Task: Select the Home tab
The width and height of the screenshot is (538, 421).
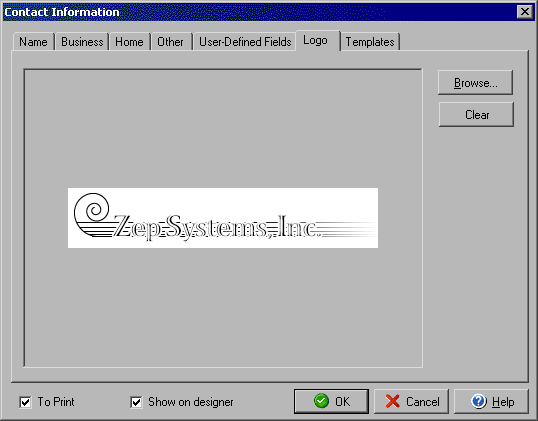Action: (x=129, y=42)
